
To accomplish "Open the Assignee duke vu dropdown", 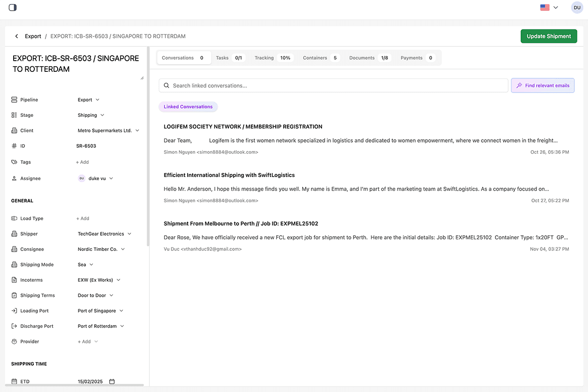I will pos(96,179).
